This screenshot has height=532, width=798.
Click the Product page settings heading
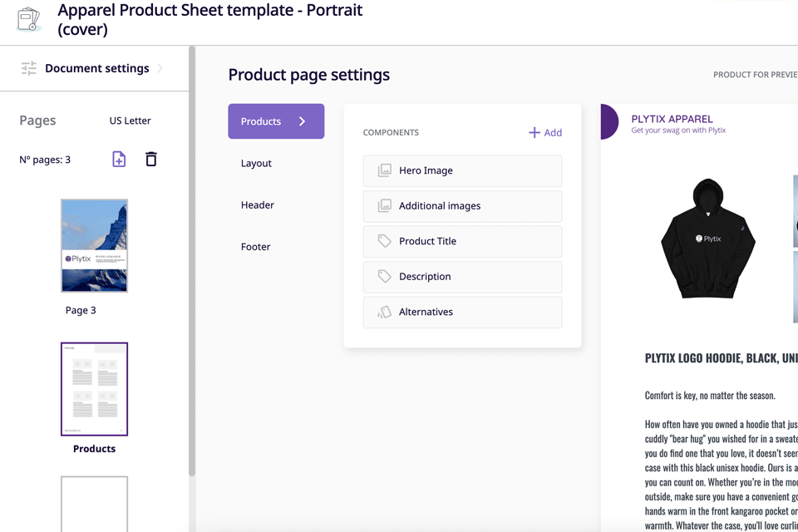[x=309, y=75]
